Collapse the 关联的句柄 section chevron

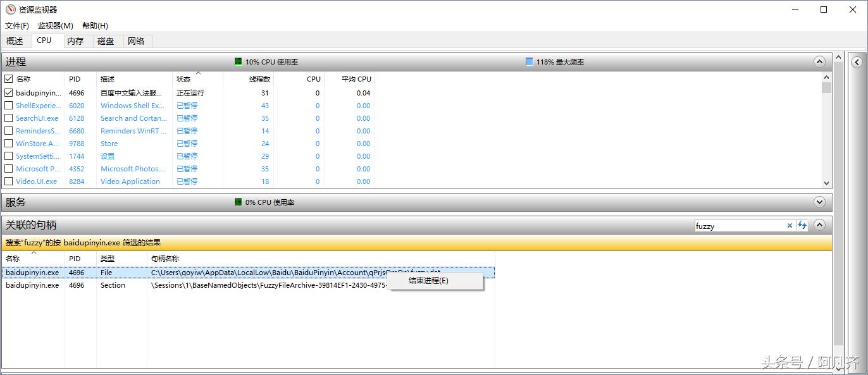click(x=820, y=225)
